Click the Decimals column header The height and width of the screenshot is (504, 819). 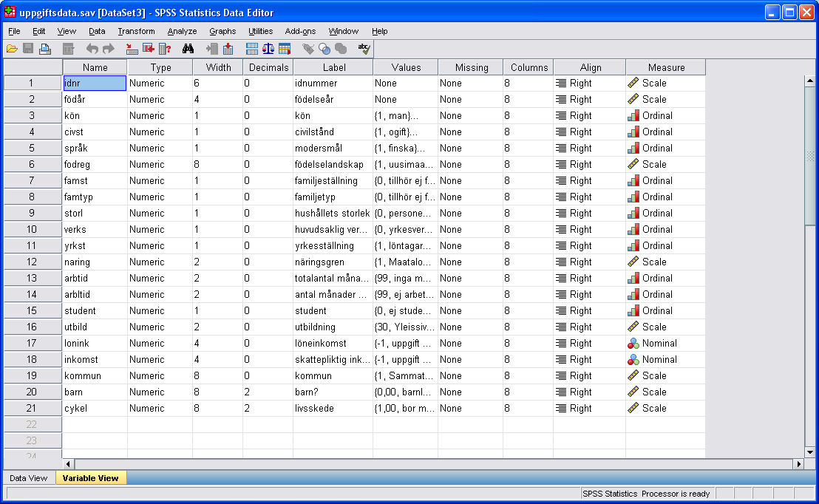pyautogui.click(x=268, y=67)
